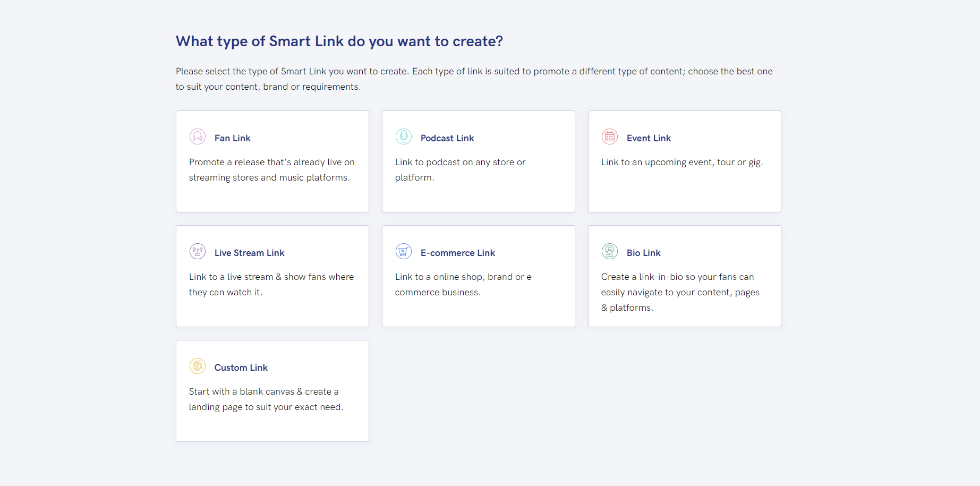Click the Event Link calendar icon
Screen dimensions: 980x486
[610, 137]
